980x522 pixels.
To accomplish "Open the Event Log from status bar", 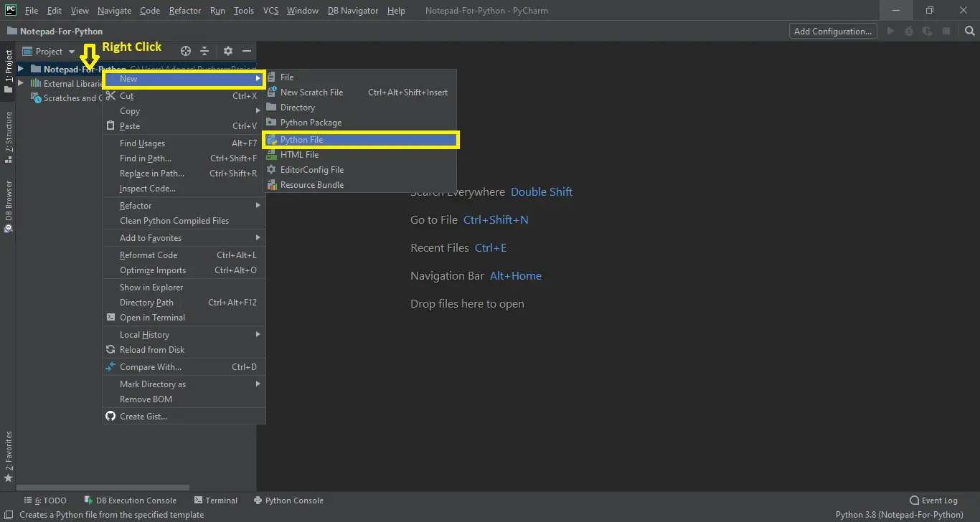I will [x=934, y=500].
